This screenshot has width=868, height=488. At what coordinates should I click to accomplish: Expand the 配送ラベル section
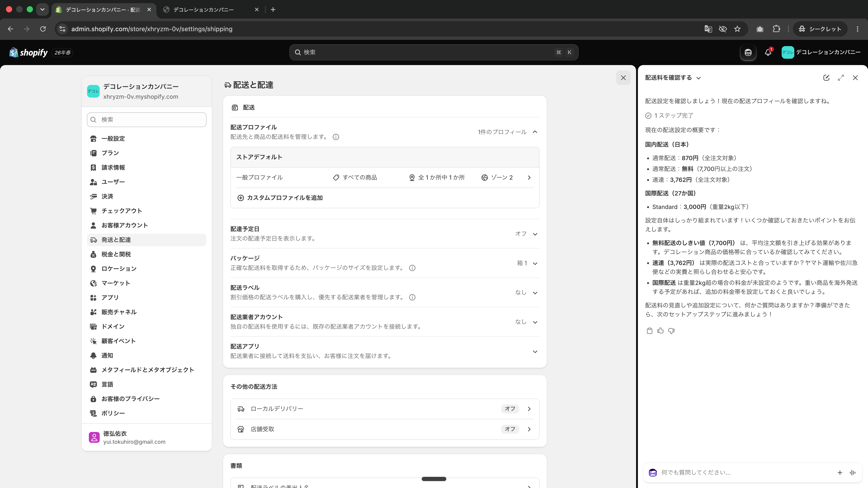pyautogui.click(x=535, y=293)
